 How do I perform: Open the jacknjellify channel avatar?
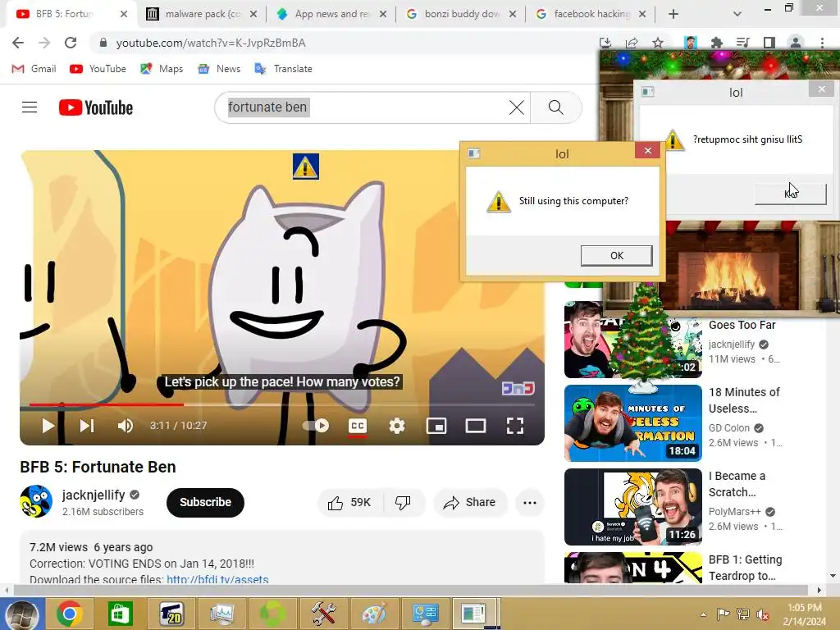pos(36,501)
